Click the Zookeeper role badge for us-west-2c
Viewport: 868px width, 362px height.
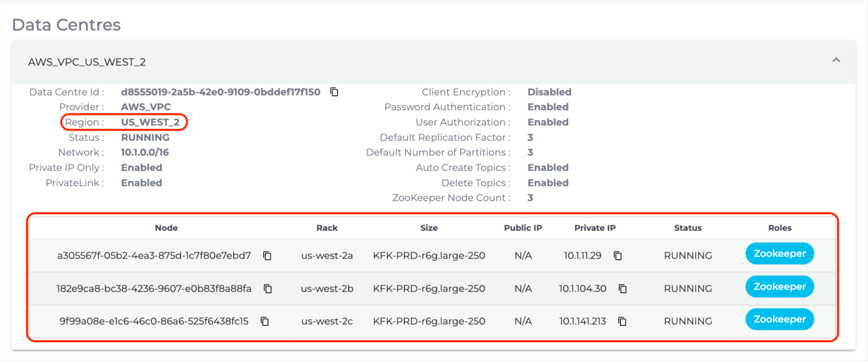coord(779,319)
